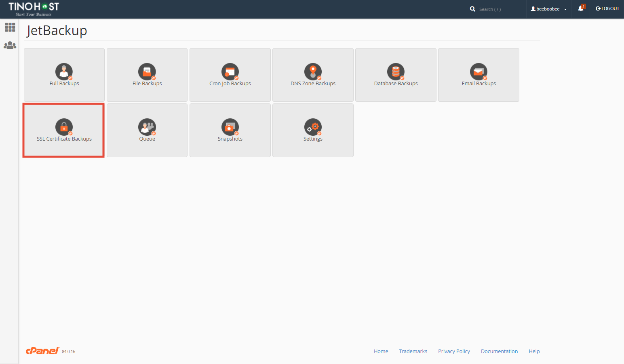624x364 pixels.
Task: Open the user manager icon in sidebar
Action: (10, 45)
